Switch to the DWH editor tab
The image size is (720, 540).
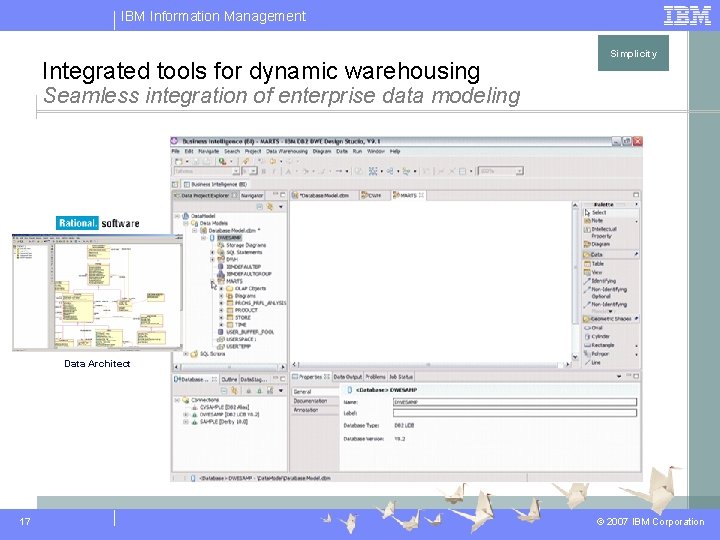tap(371, 195)
